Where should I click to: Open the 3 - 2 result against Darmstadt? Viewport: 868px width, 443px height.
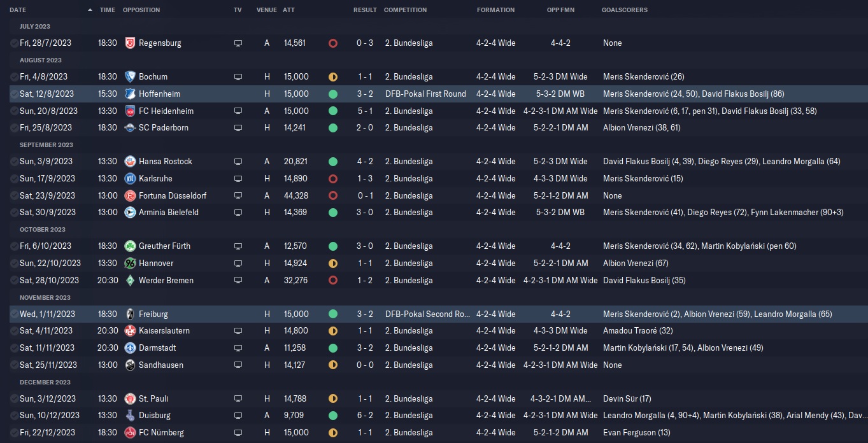[365, 348]
